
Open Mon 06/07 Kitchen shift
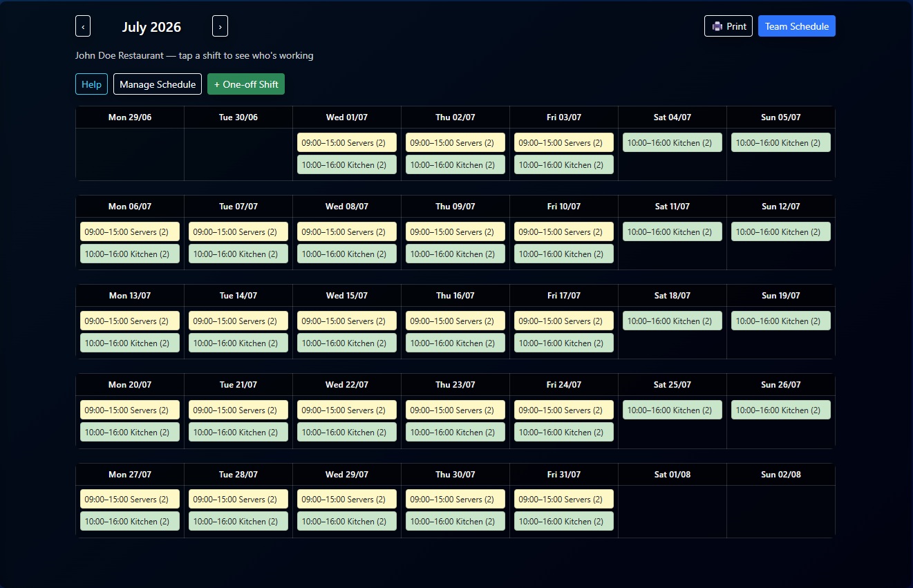(130, 254)
